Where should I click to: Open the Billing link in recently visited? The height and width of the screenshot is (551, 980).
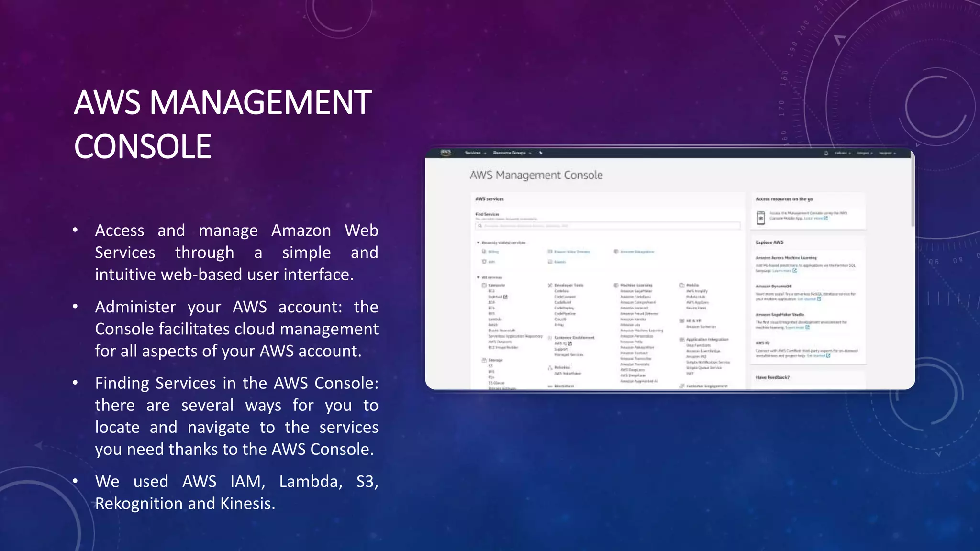click(x=493, y=252)
